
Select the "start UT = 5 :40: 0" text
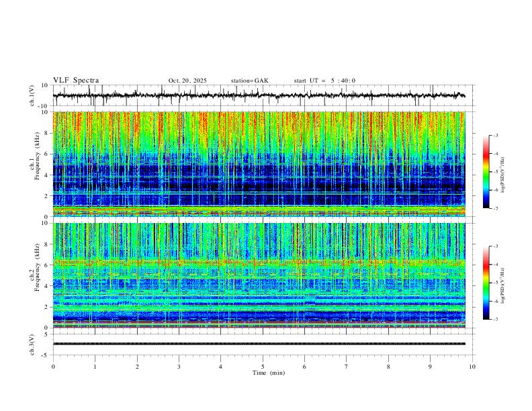click(324, 81)
